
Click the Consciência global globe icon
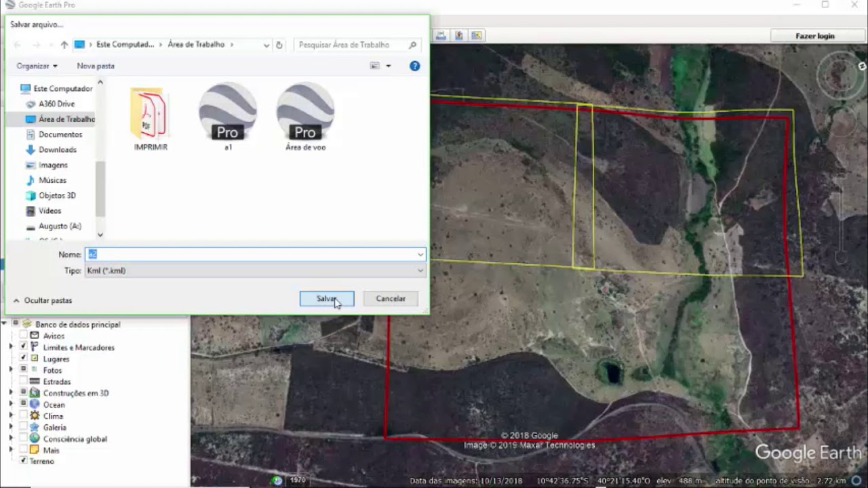pos(35,439)
